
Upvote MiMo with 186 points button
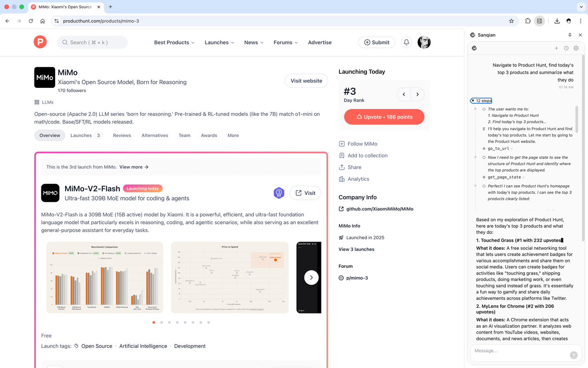tap(384, 117)
